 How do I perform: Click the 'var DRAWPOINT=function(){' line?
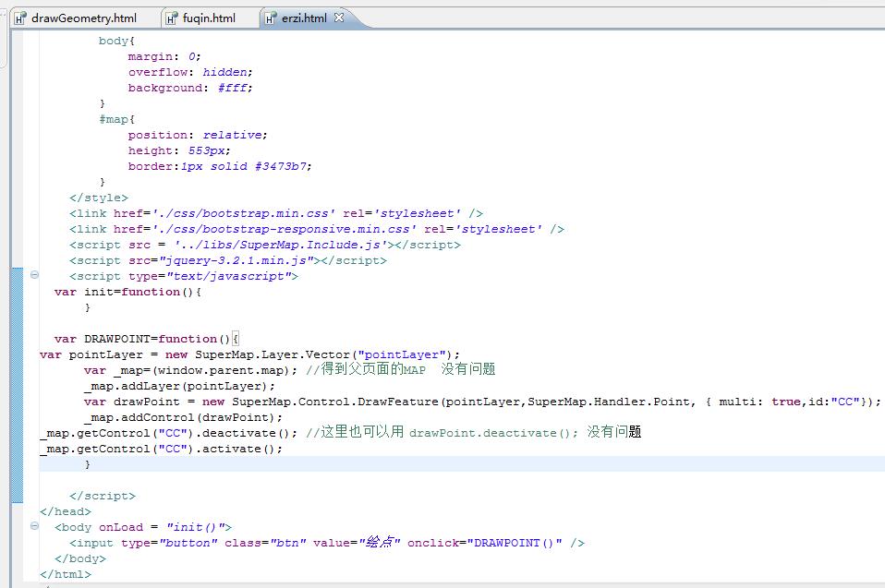146,339
